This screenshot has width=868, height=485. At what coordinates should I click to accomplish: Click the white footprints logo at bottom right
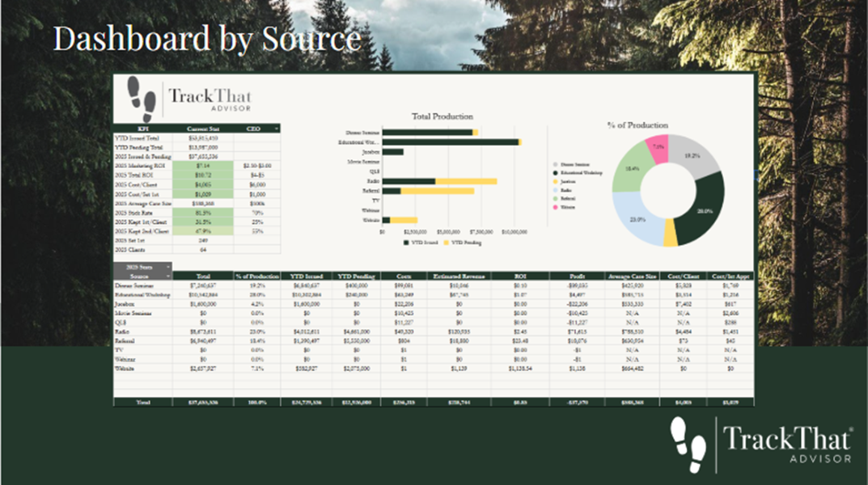pyautogui.click(x=688, y=442)
